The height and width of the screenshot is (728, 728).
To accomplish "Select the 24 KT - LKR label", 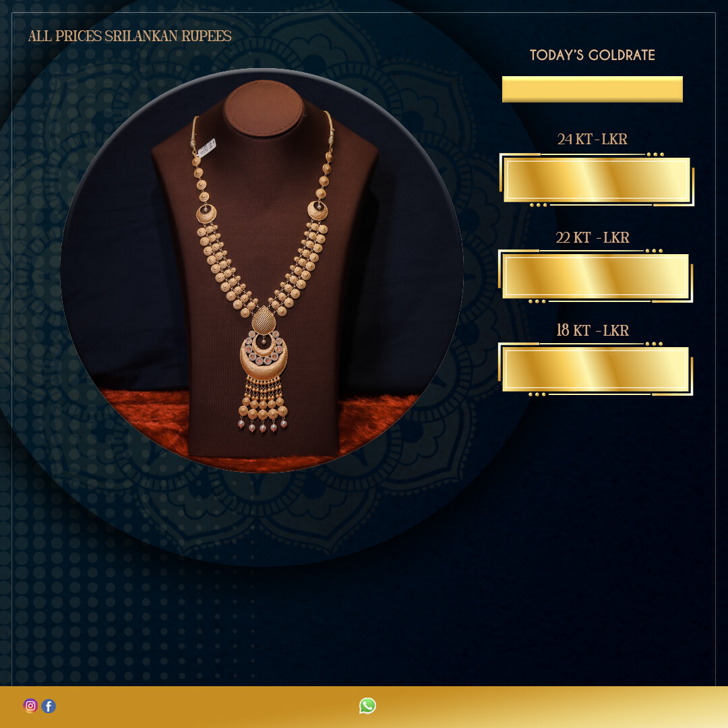I will [x=593, y=139].
